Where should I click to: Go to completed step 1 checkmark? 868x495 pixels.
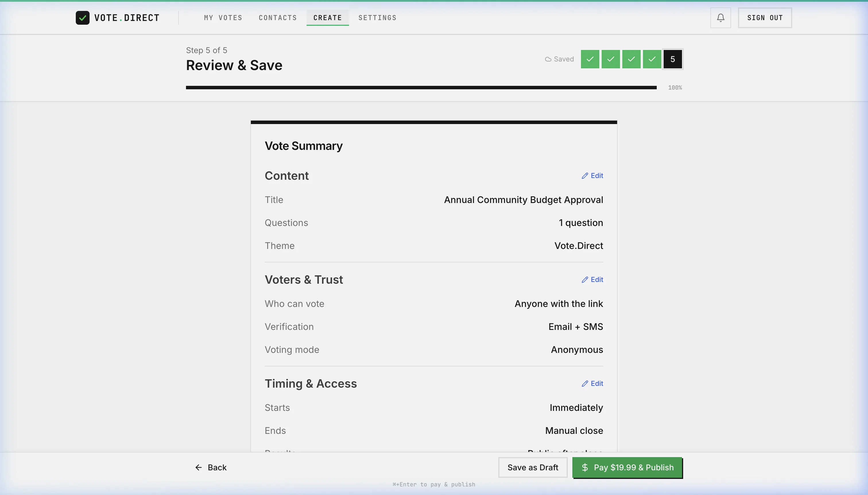click(x=590, y=59)
